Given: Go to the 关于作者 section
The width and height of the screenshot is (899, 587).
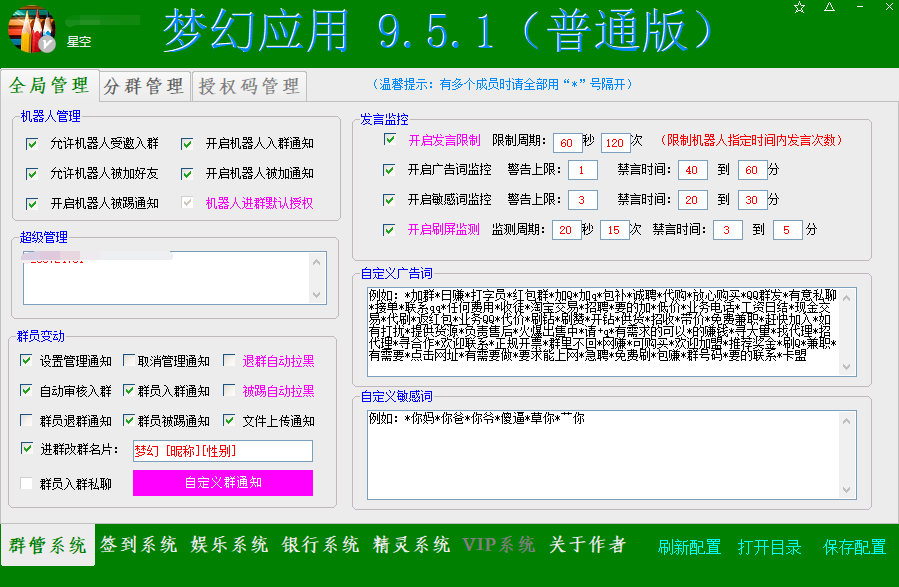Looking at the screenshot, I should tap(587, 545).
